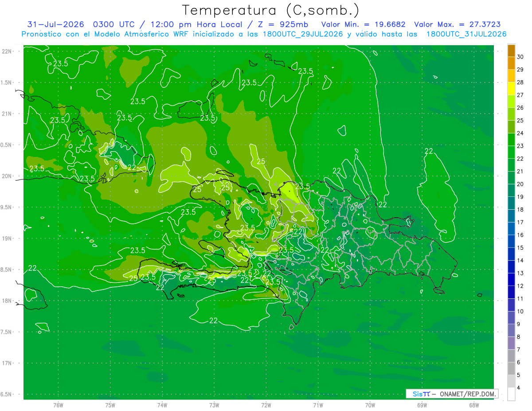Viewport: 532px width, 411px height.
Task: Click the dark orange swatch above 30
Action: click(x=511, y=50)
